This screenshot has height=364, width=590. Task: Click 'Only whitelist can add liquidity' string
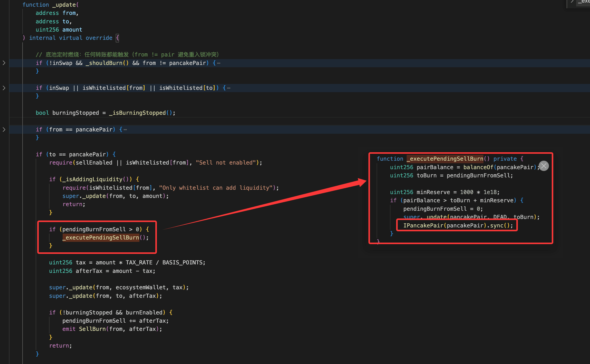click(216, 188)
